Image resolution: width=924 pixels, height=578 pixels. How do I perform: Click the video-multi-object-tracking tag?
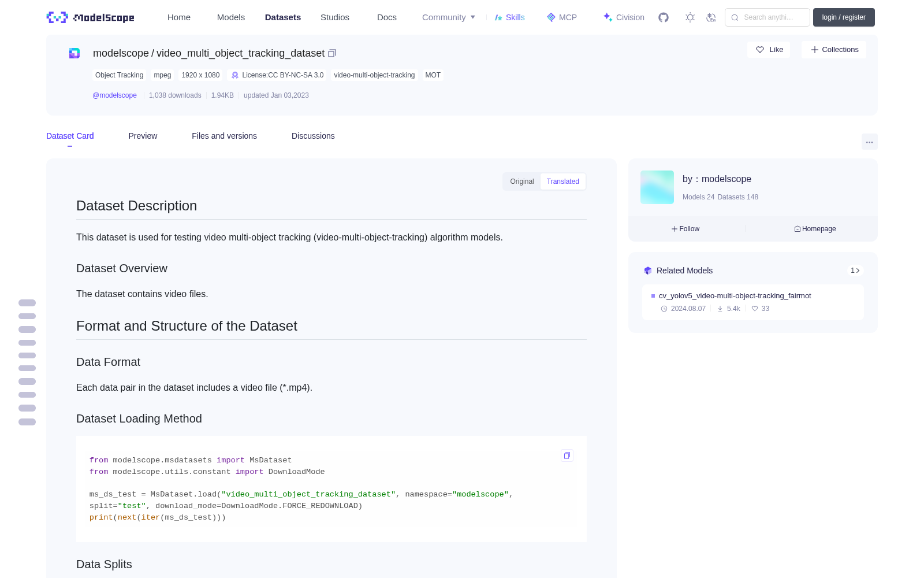(374, 75)
